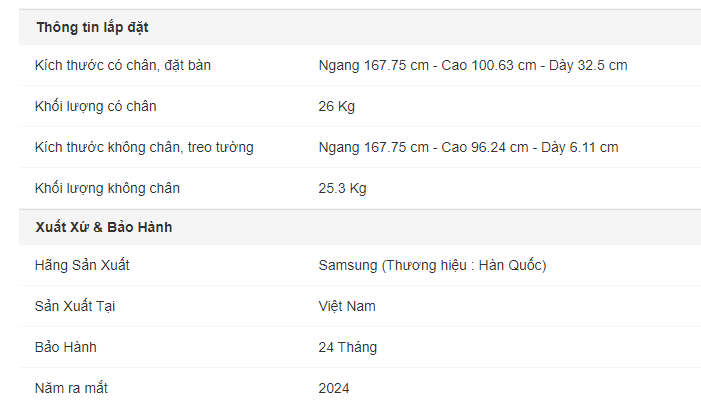
Task: Click the 'Samsung (Thương hiệu : Hàn Quốc)' value
Action: tap(432, 265)
